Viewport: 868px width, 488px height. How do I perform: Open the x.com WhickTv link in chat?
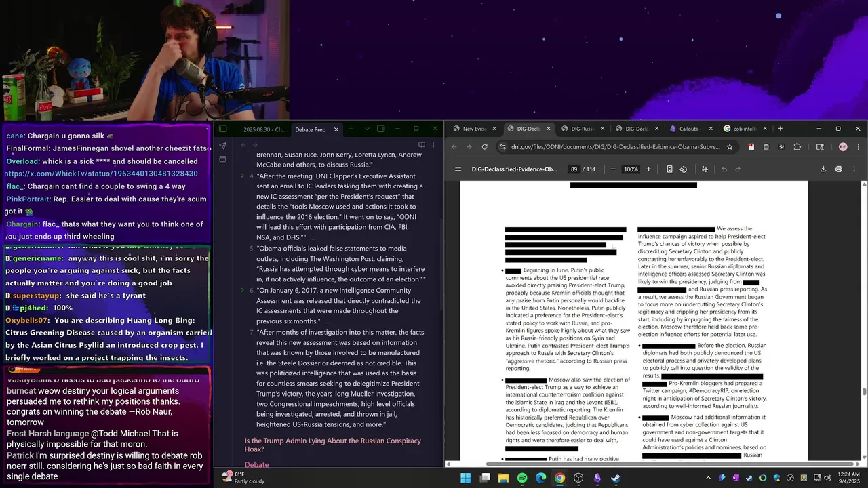point(102,174)
